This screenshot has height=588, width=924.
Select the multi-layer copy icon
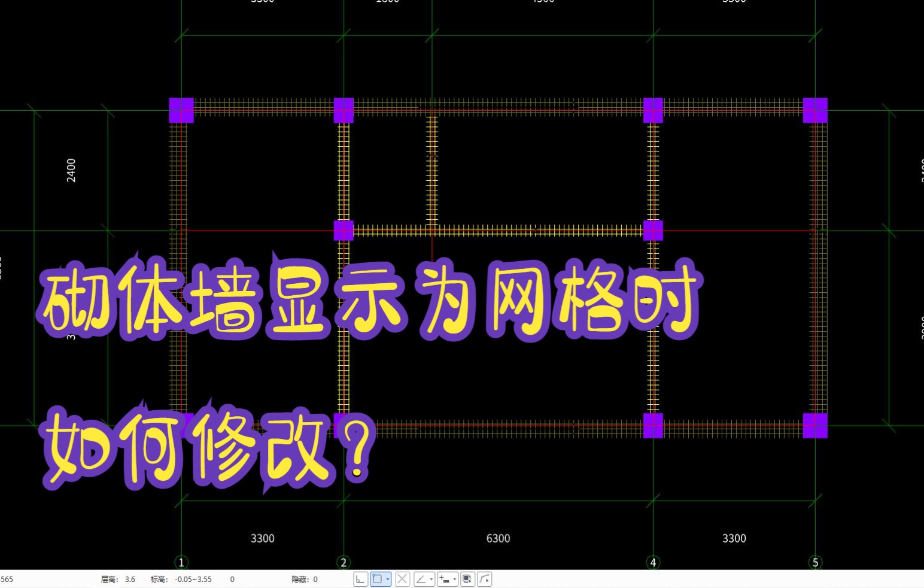pyautogui.click(x=467, y=579)
